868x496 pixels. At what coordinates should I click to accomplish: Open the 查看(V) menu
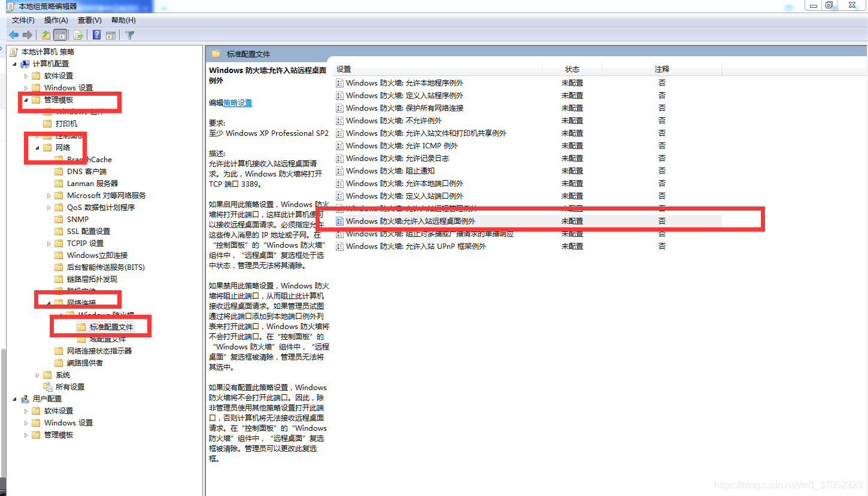click(x=89, y=20)
